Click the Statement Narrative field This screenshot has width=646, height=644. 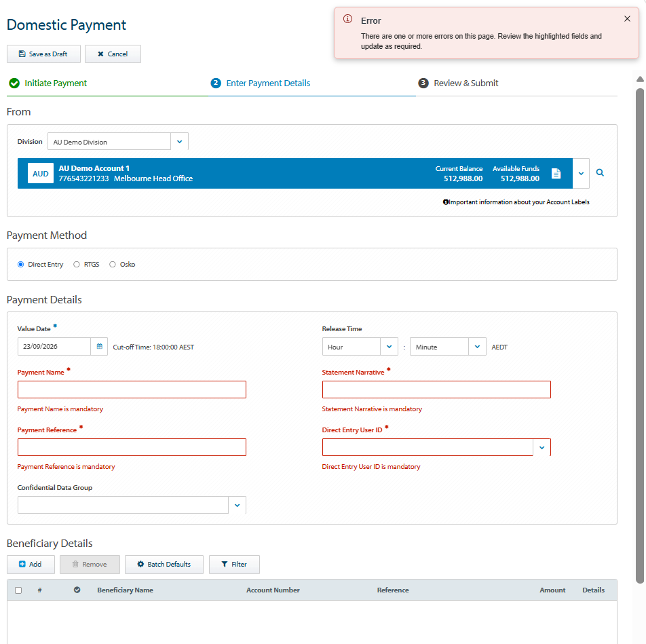coord(436,390)
